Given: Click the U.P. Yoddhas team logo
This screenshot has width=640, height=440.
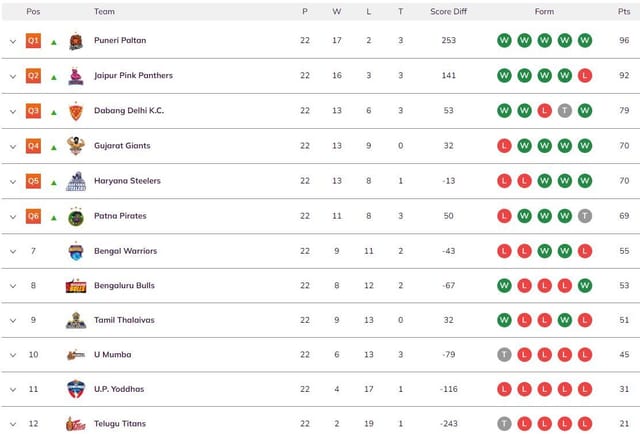Looking at the screenshot, I should [x=76, y=389].
